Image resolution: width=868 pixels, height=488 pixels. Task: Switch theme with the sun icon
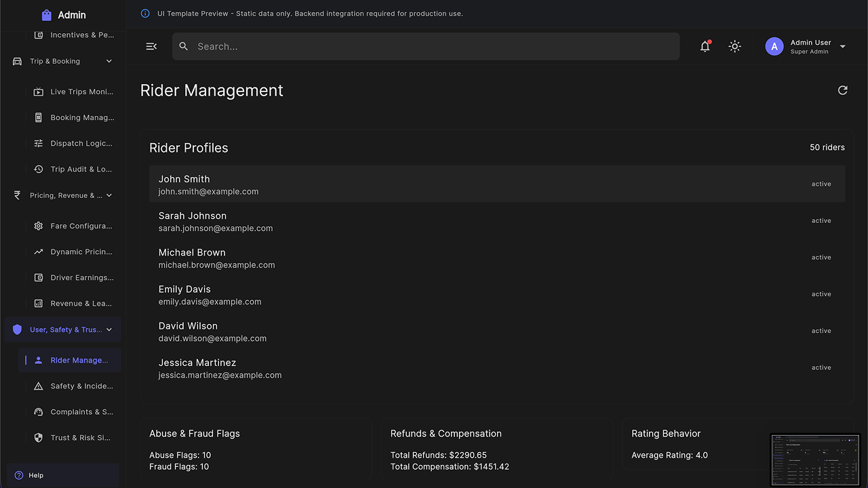pyautogui.click(x=734, y=46)
